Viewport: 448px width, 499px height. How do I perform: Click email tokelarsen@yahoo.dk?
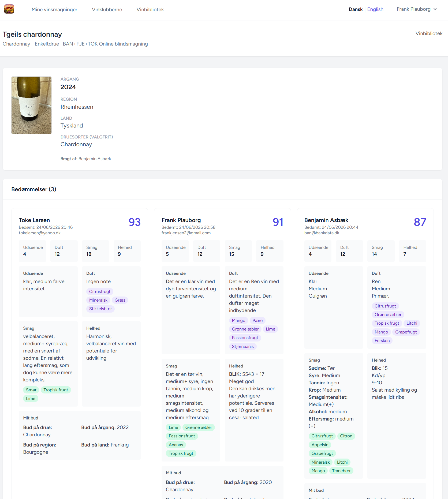(x=40, y=233)
